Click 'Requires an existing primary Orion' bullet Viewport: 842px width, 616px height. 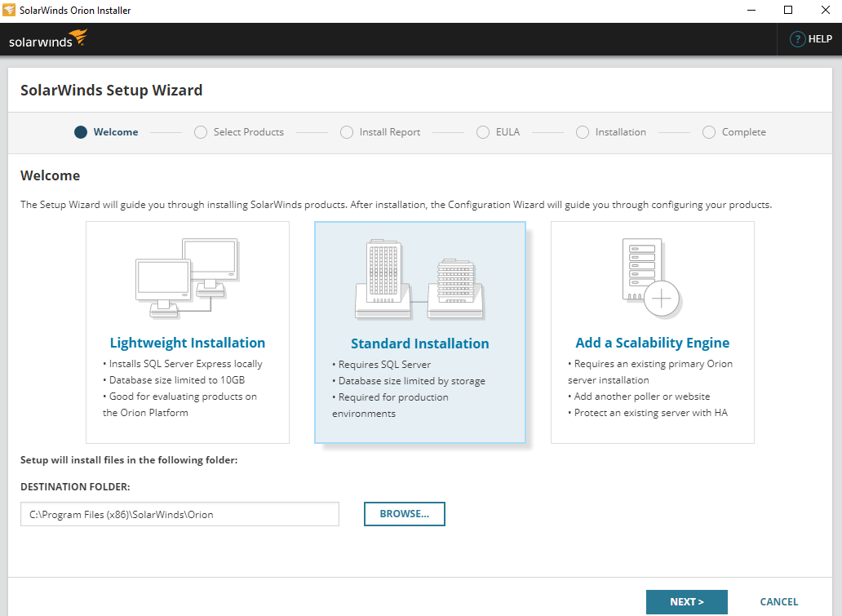tap(650, 364)
